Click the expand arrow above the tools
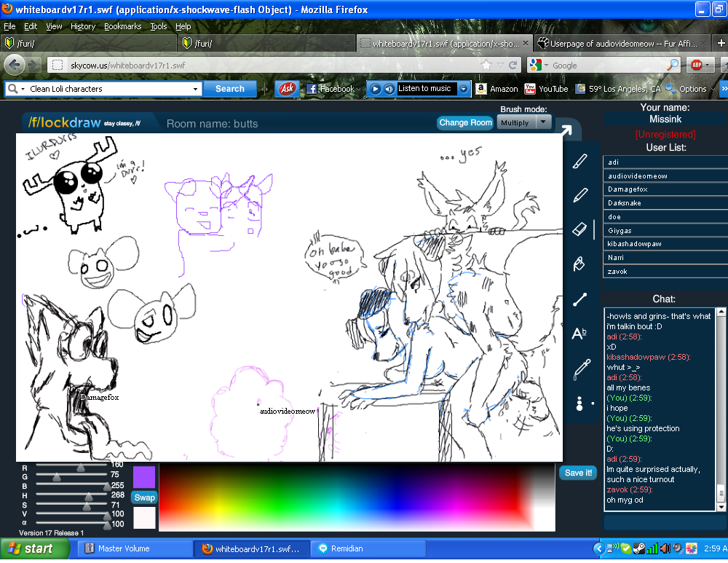 [x=566, y=130]
